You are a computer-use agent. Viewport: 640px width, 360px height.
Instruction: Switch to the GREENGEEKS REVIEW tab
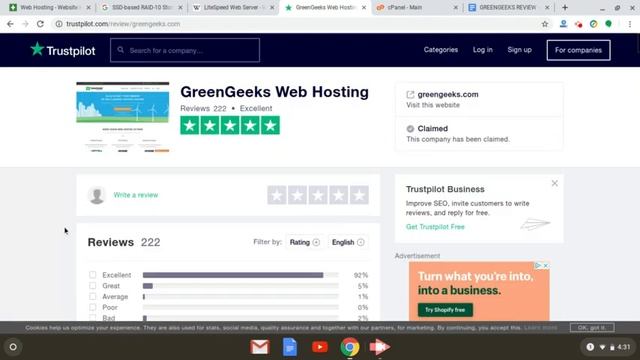click(x=509, y=7)
